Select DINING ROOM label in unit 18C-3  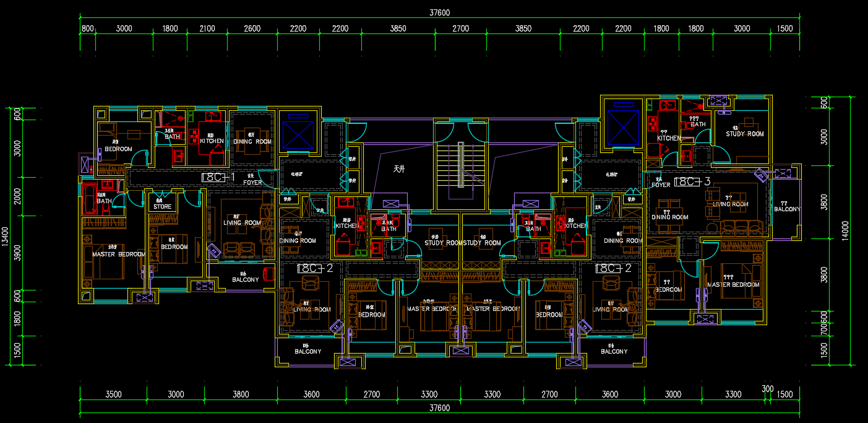[x=670, y=217]
